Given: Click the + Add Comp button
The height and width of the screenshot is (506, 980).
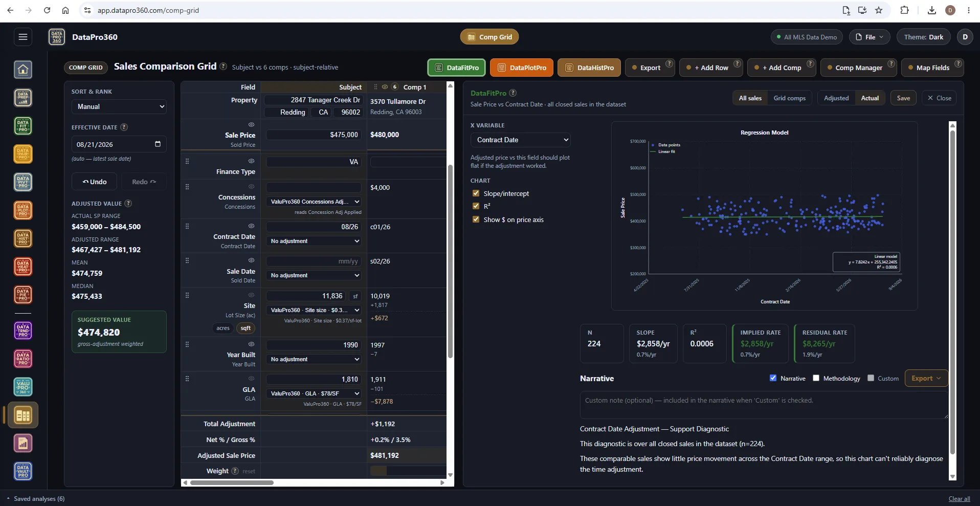Looking at the screenshot, I should [x=782, y=68].
